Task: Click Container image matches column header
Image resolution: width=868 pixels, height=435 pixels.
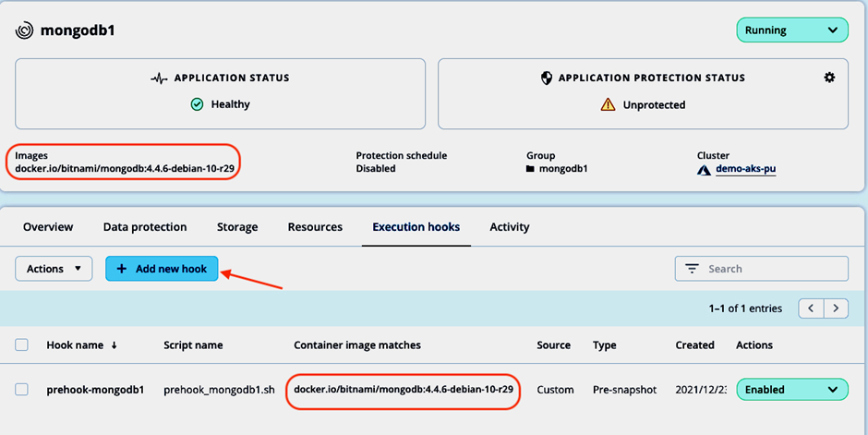Action: point(357,345)
